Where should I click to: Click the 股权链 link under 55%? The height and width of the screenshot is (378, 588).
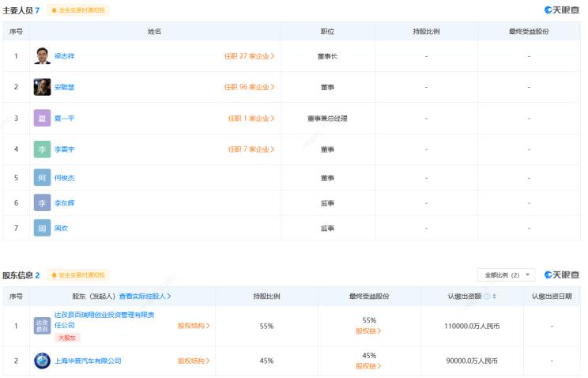point(367,331)
